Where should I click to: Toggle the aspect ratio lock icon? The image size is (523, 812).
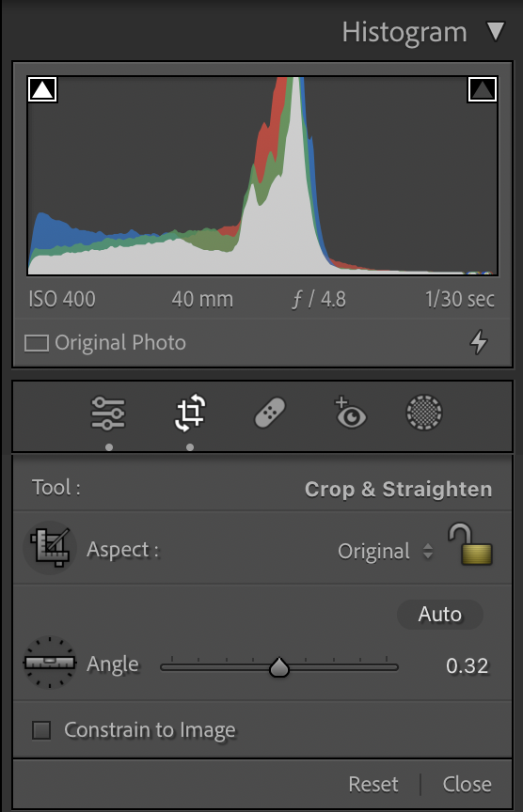(x=470, y=544)
